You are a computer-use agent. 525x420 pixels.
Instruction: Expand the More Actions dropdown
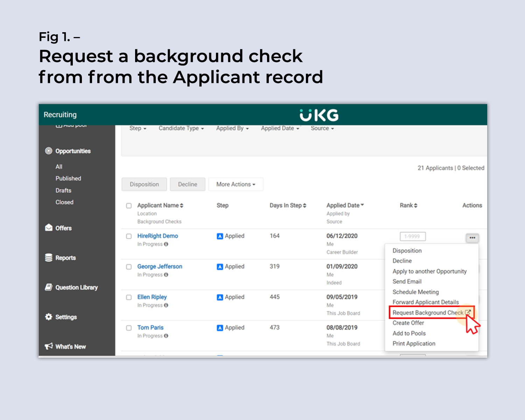coord(236,184)
